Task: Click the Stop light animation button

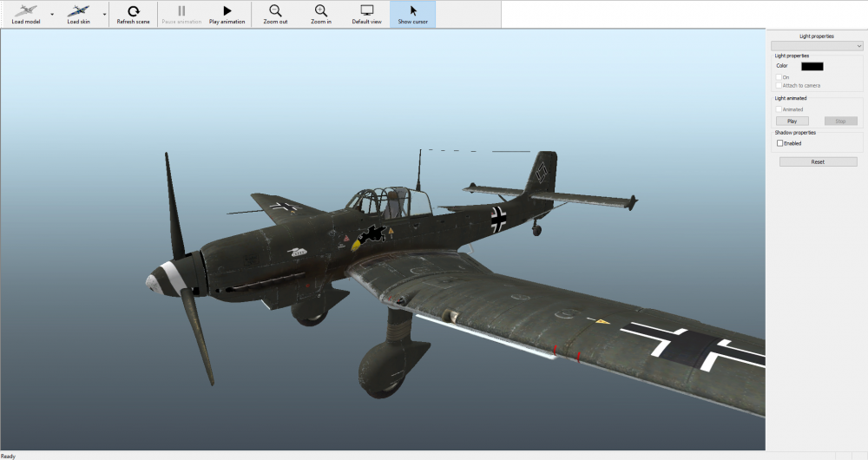Action: point(840,122)
